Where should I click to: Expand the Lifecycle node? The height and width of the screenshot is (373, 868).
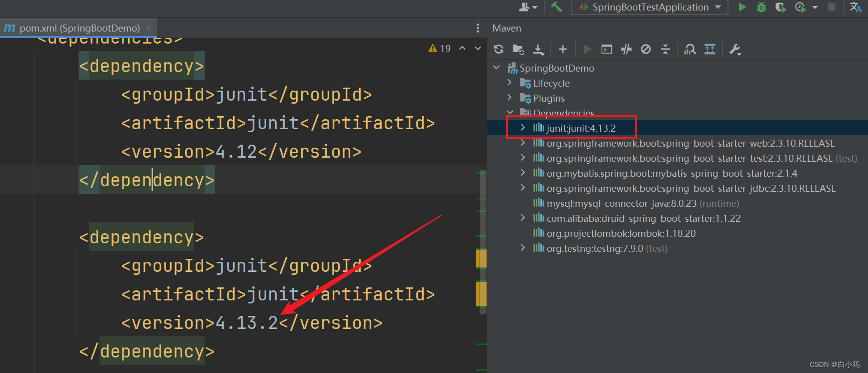pos(509,83)
